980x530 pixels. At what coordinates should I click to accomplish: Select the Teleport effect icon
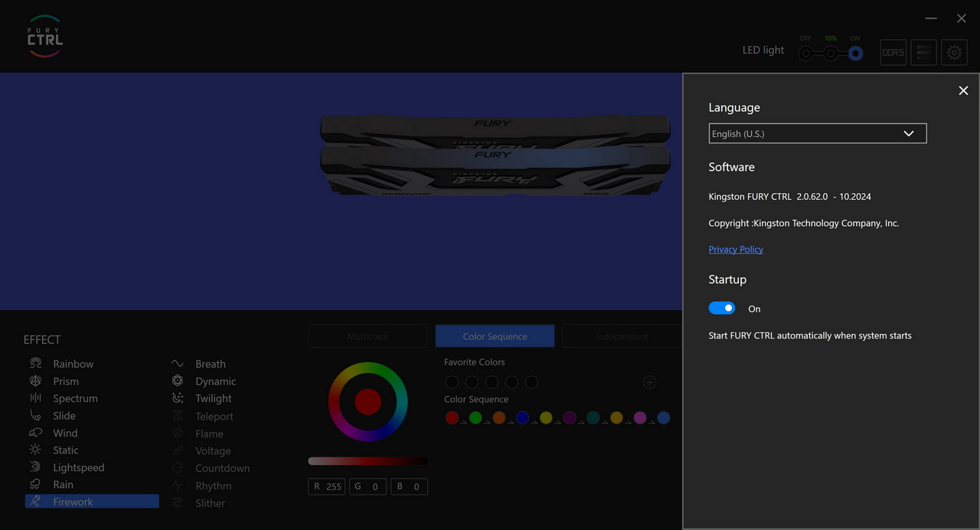pos(178,416)
